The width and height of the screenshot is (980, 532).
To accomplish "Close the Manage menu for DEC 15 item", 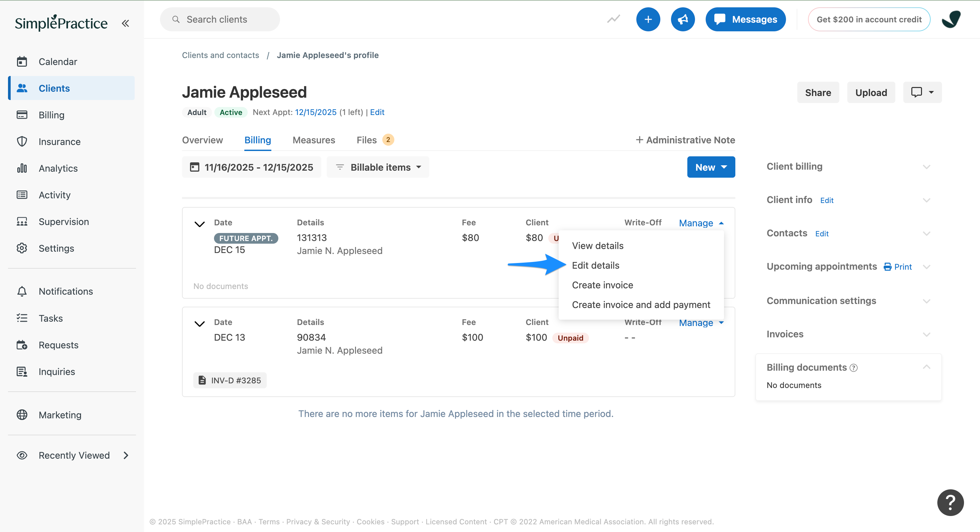I will (701, 223).
